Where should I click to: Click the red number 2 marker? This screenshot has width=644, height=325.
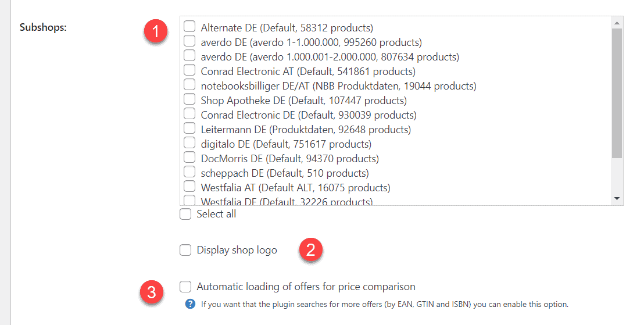tap(311, 249)
